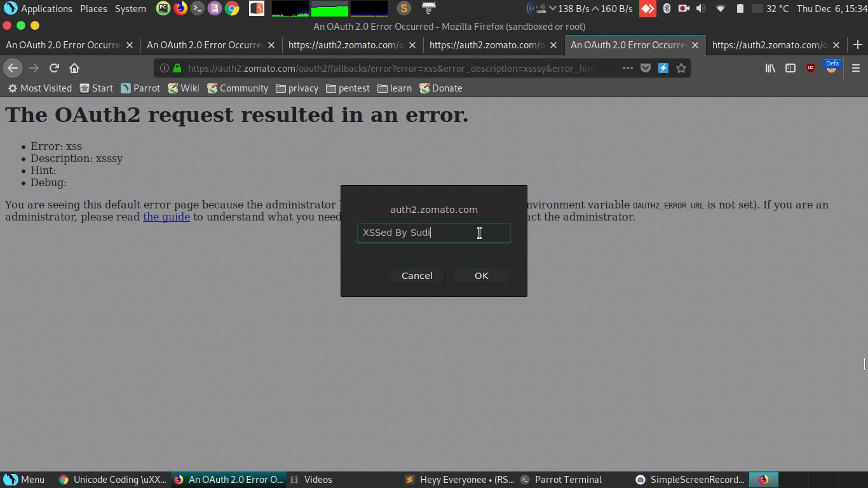
Task: Click the battery status indicator
Action: point(740,8)
